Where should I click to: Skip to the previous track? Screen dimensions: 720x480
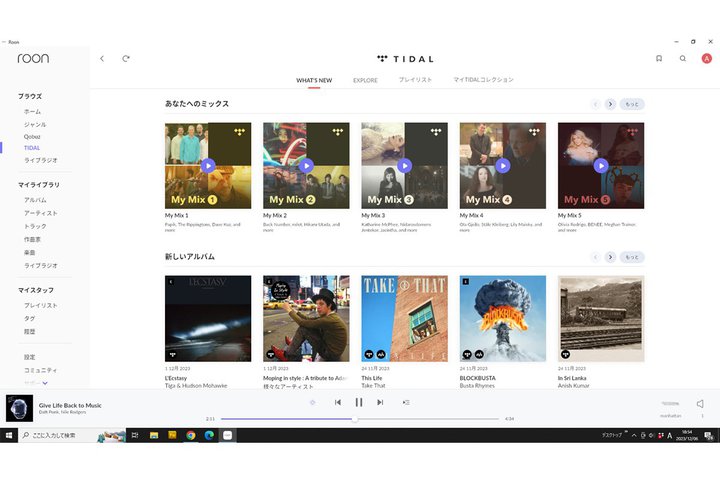click(338, 402)
